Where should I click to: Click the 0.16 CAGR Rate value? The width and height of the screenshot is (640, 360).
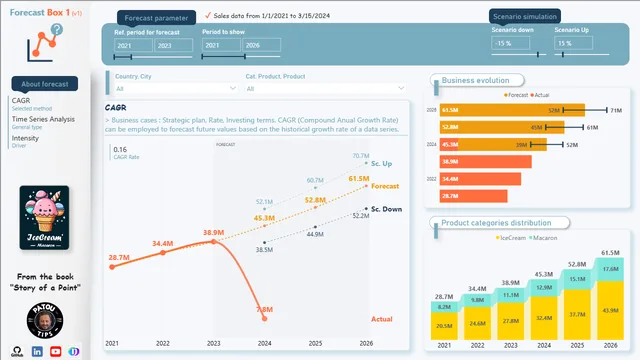pyautogui.click(x=120, y=149)
